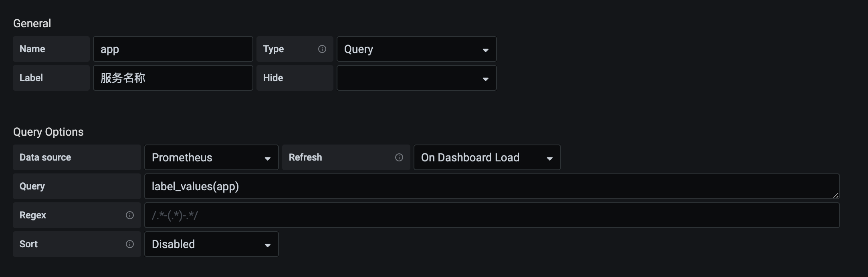868x277 pixels.
Task: Click the Query Options section heading
Action: (48, 132)
